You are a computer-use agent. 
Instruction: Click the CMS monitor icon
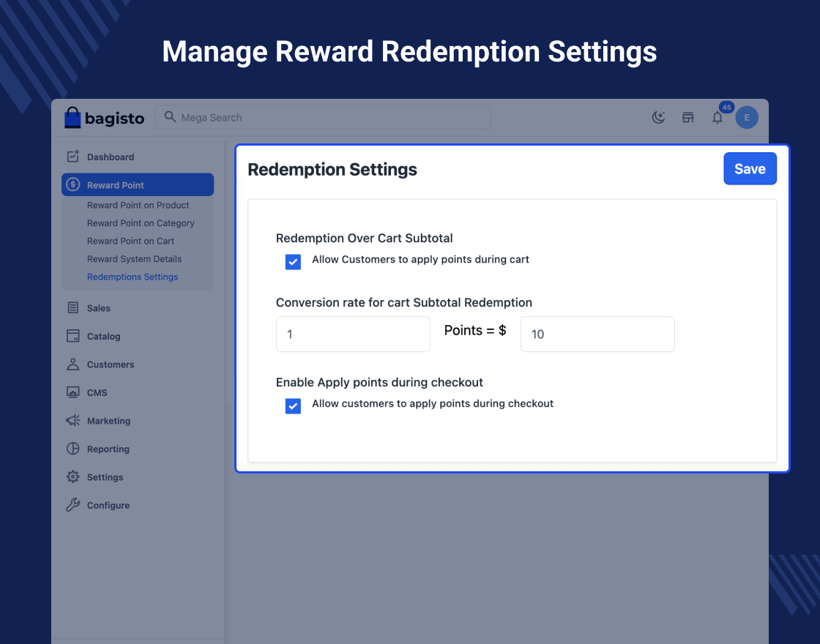tap(72, 392)
